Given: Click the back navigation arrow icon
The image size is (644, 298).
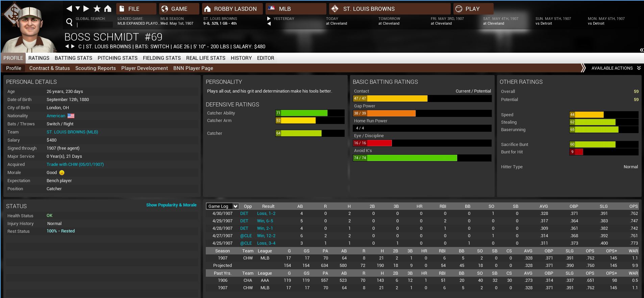Looking at the screenshot, I should point(69,8).
